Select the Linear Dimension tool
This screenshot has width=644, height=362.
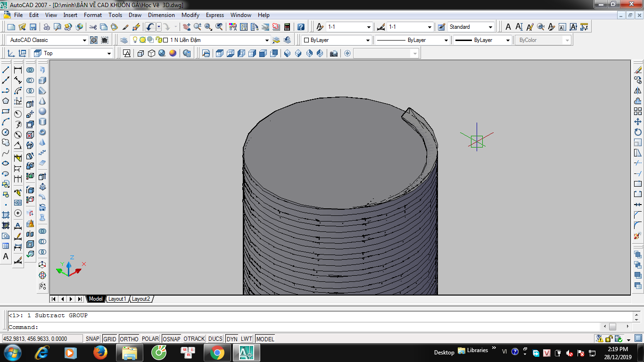pos(18,70)
